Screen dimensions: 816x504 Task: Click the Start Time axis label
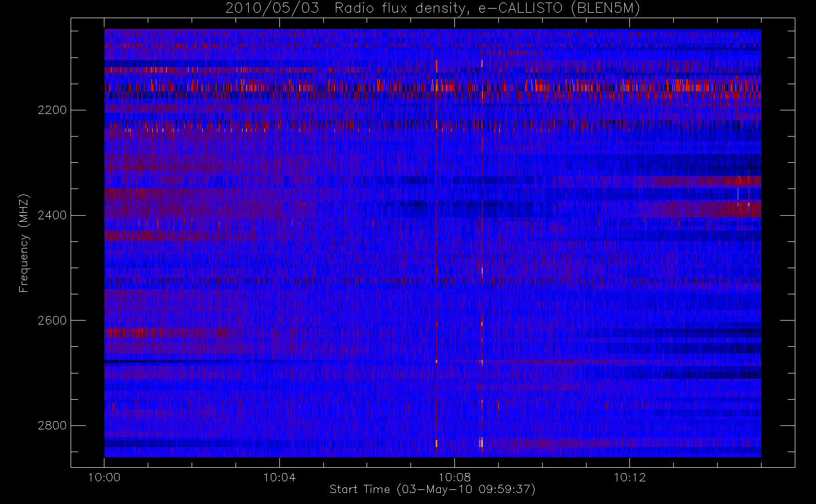pos(433,489)
